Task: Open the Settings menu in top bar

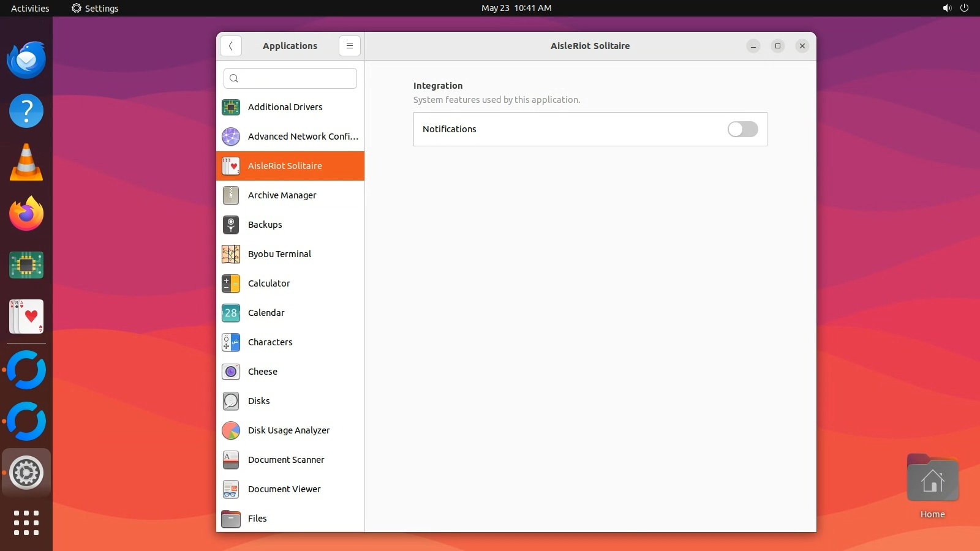Action: click(95, 8)
